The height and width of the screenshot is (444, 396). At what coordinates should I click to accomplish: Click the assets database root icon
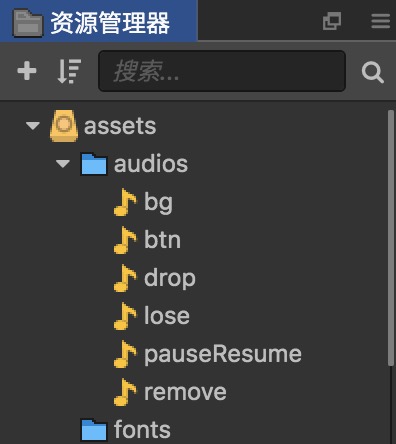[x=64, y=126]
